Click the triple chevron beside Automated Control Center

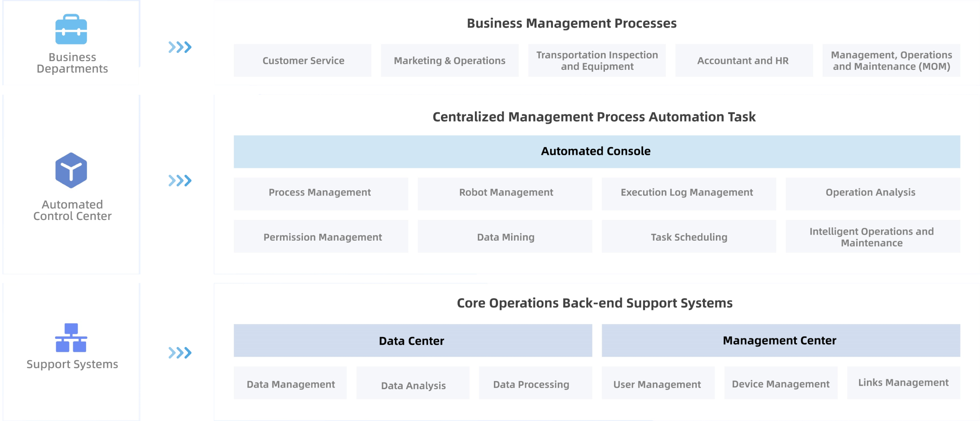point(180,181)
